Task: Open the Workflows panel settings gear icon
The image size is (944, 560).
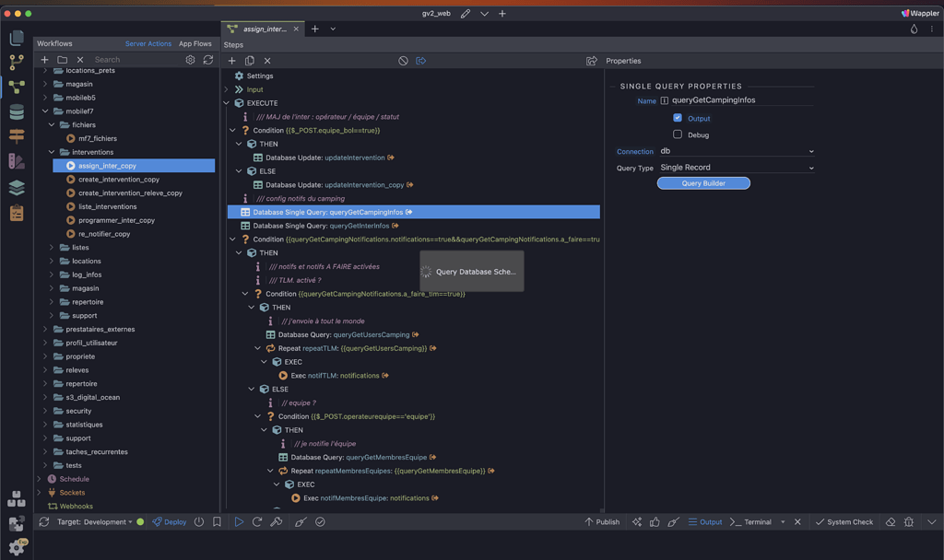Action: [x=190, y=60]
